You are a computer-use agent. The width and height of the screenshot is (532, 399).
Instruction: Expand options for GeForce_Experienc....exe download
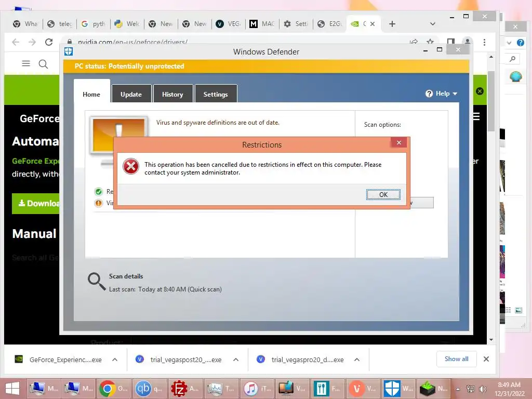pyautogui.click(x=115, y=360)
